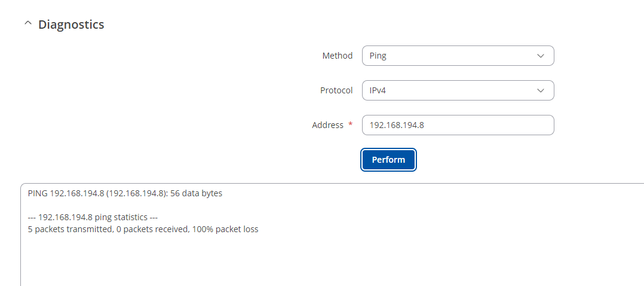Click the '56 data bytes' output line
This screenshot has width=644, height=286.
coord(125,193)
